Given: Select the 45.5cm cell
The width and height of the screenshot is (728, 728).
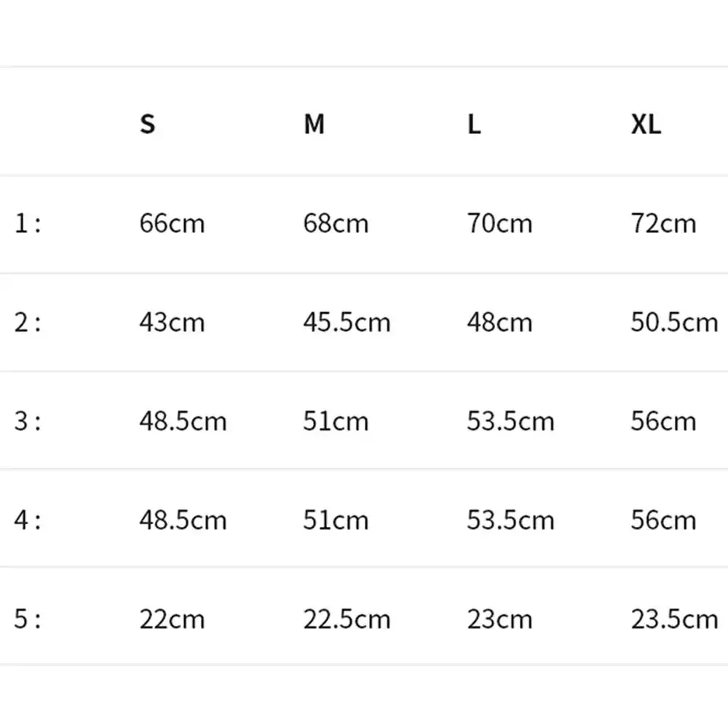Looking at the screenshot, I should [347, 322].
